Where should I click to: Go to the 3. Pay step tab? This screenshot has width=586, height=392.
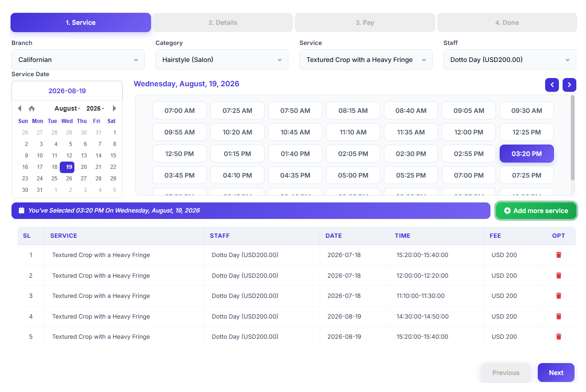tap(365, 22)
